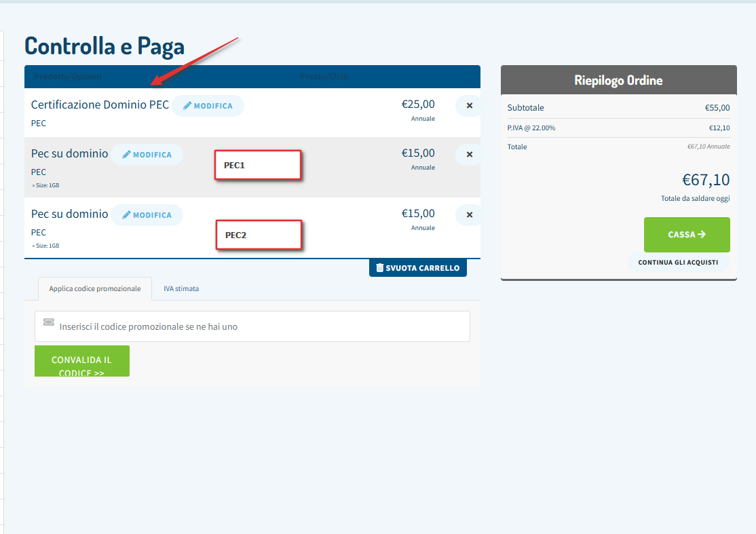The height and width of the screenshot is (534, 756).
Task: Switch to the IVA stimata tab
Action: [181, 288]
